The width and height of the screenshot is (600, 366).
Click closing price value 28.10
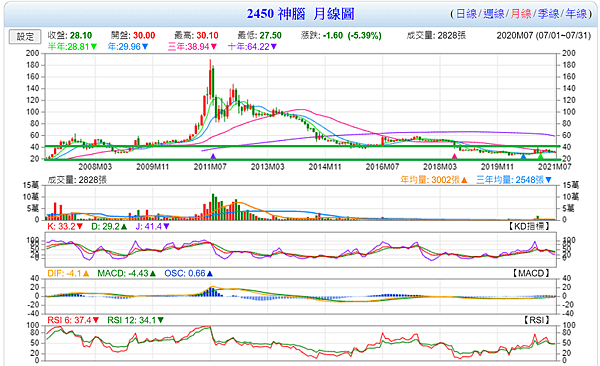(81, 36)
